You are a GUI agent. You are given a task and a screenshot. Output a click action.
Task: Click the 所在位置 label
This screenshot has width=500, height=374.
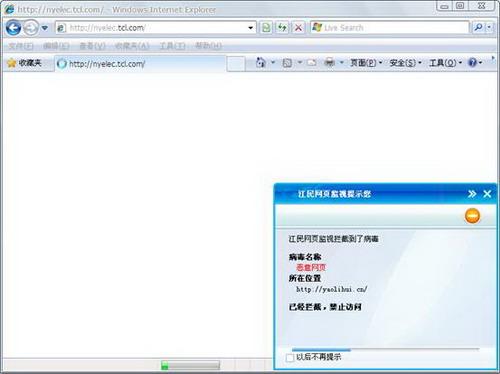tap(305, 278)
